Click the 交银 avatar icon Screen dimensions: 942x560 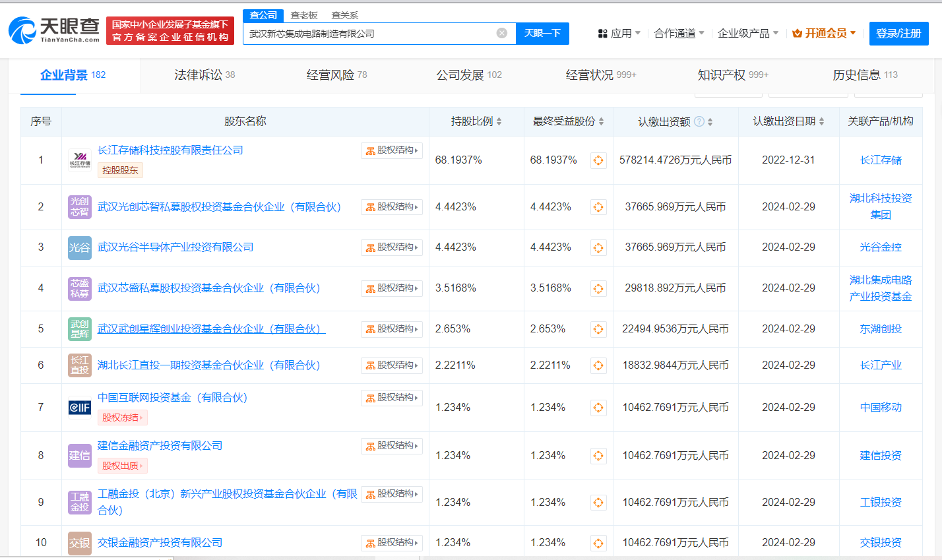[80, 543]
